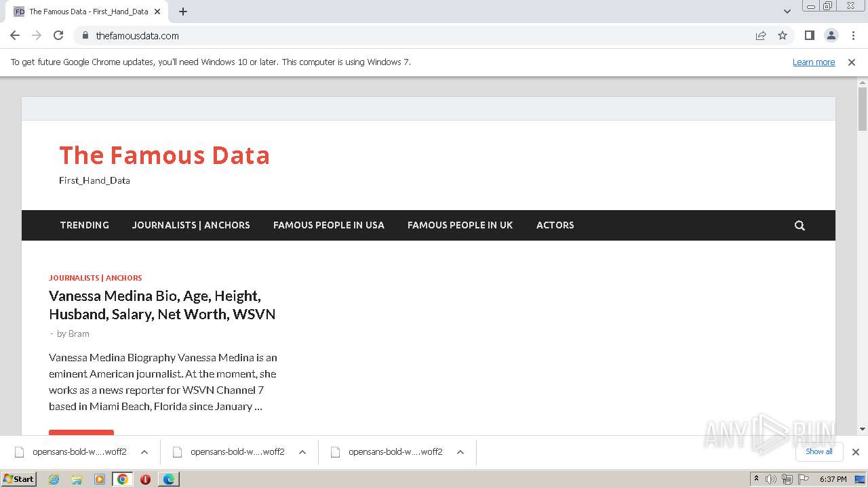The image size is (868, 488).
Task: Select The Famous Data browser tab
Action: tap(88, 12)
